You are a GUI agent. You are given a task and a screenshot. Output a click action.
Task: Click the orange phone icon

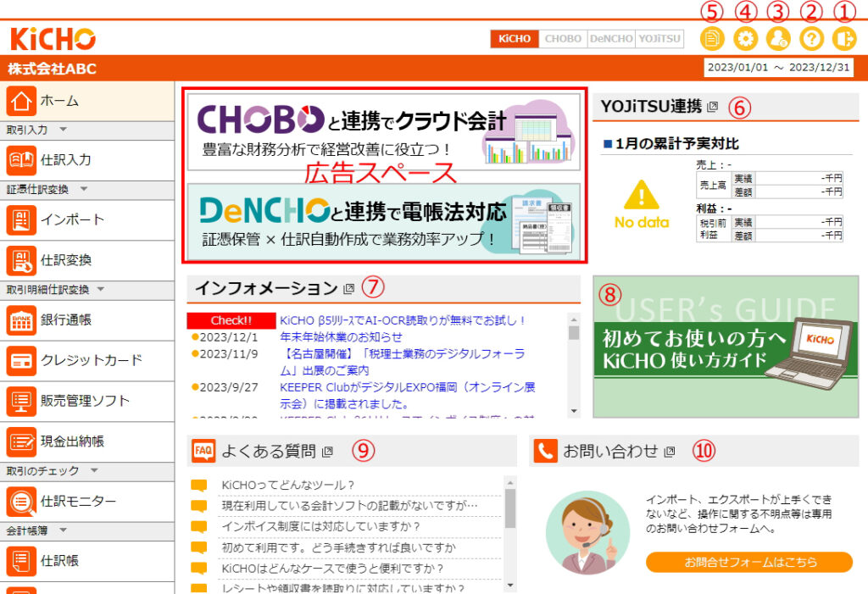pyautogui.click(x=545, y=451)
